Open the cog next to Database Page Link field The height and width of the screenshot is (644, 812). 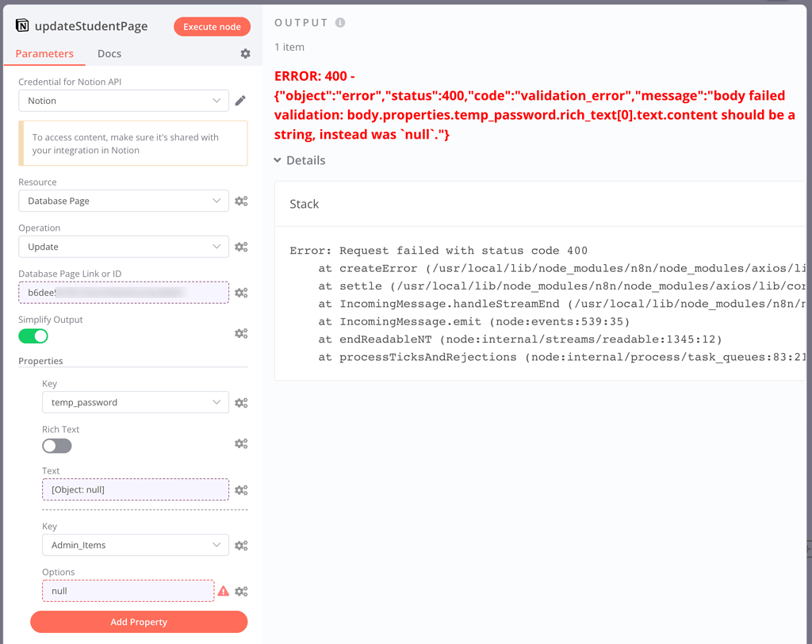tap(241, 293)
